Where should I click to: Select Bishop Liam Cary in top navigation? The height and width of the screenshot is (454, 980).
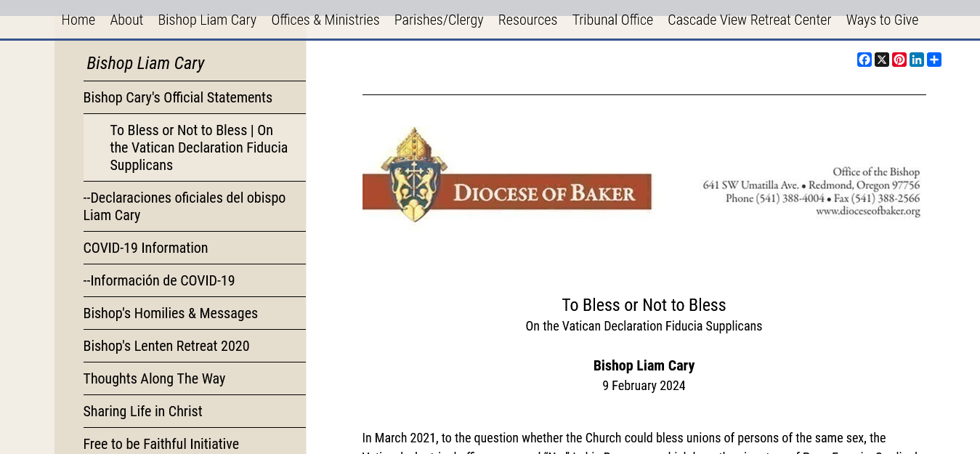coord(207,20)
